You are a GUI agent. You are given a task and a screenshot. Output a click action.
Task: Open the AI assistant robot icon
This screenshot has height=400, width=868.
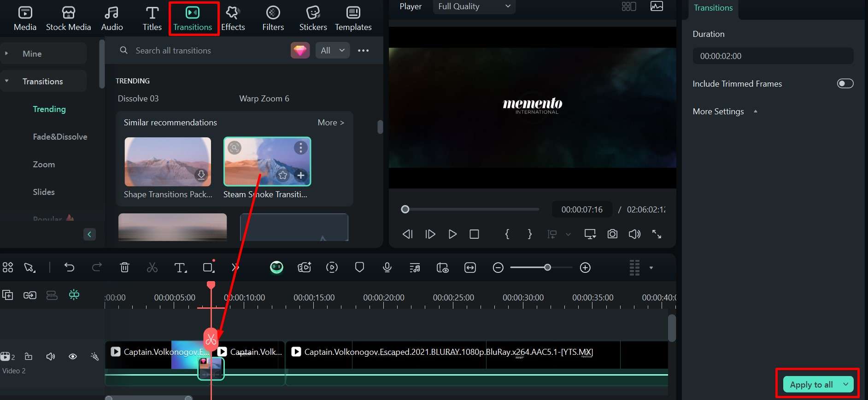click(276, 267)
